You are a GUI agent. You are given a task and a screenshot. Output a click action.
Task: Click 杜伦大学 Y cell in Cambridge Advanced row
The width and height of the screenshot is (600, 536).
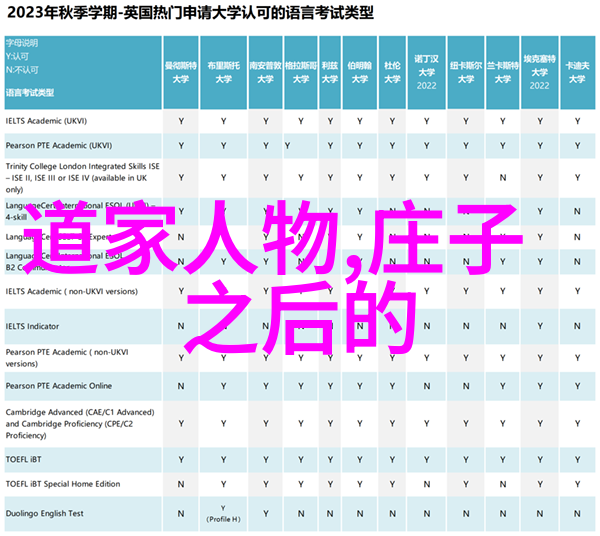[x=392, y=424]
